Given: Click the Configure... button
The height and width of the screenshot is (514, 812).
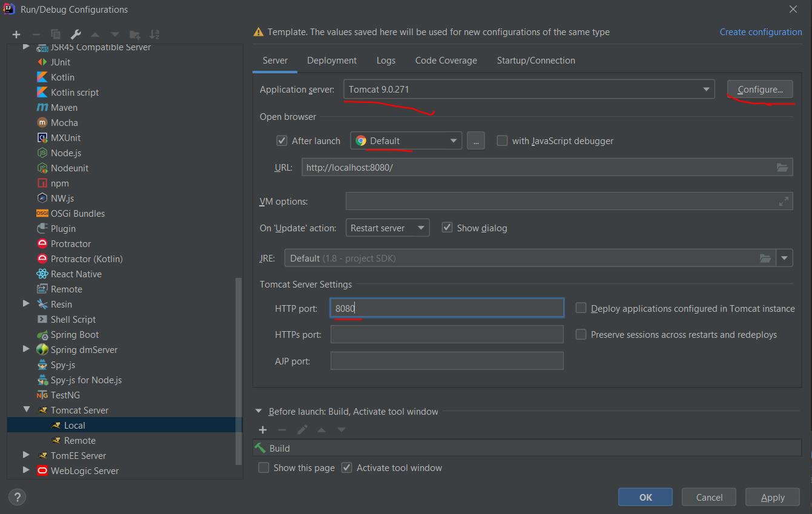Looking at the screenshot, I should [760, 89].
